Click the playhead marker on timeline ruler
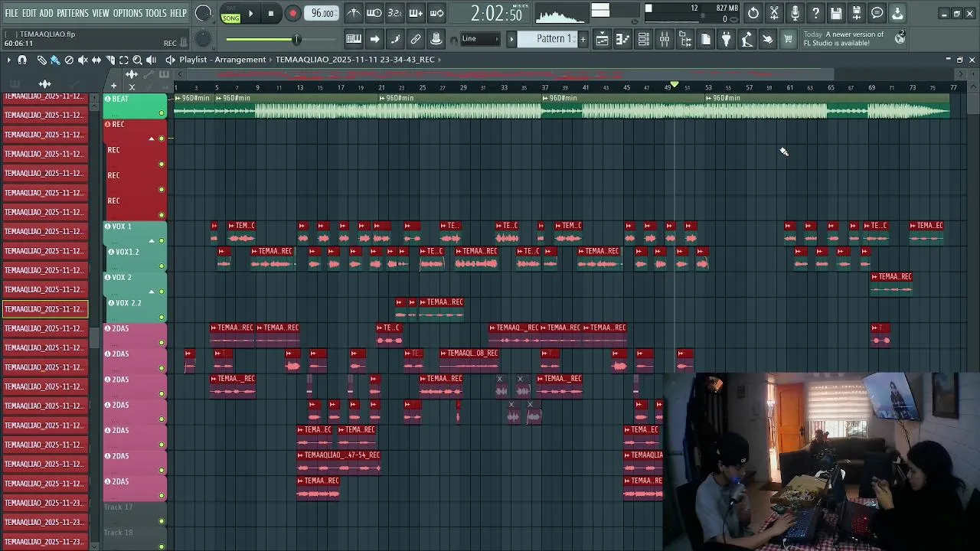Viewport: 980px width, 551px height. click(675, 85)
